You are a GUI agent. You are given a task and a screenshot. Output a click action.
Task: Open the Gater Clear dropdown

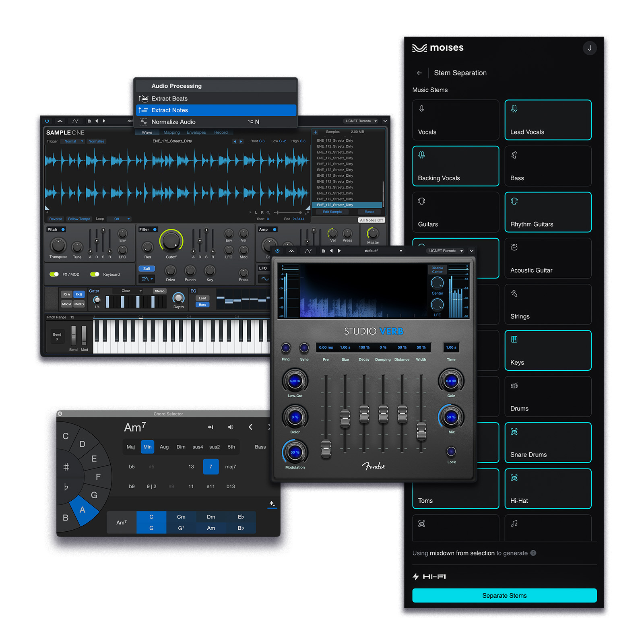(x=128, y=291)
